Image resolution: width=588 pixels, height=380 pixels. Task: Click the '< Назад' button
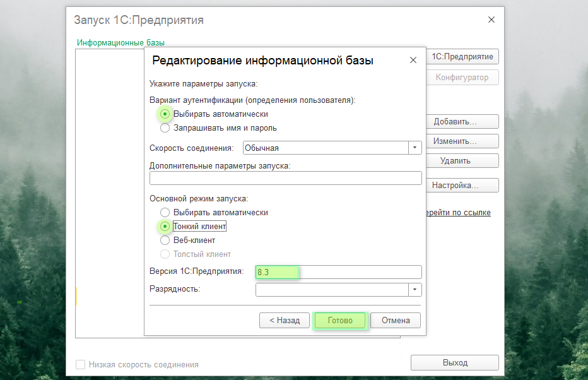coord(285,321)
